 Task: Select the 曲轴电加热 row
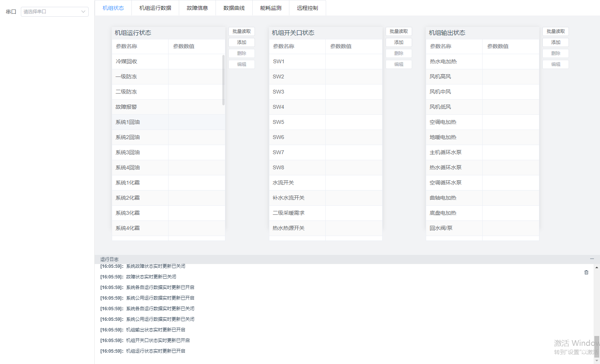point(483,198)
